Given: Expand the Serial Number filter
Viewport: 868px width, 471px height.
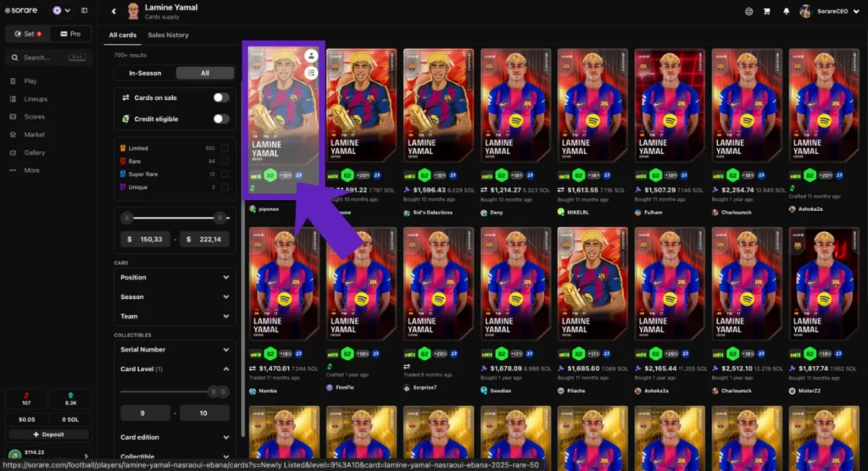Looking at the screenshot, I should [x=175, y=349].
